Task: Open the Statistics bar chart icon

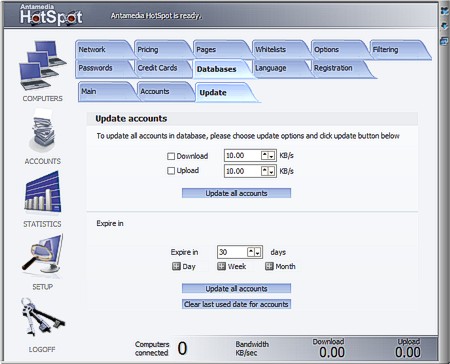Action: [42, 192]
